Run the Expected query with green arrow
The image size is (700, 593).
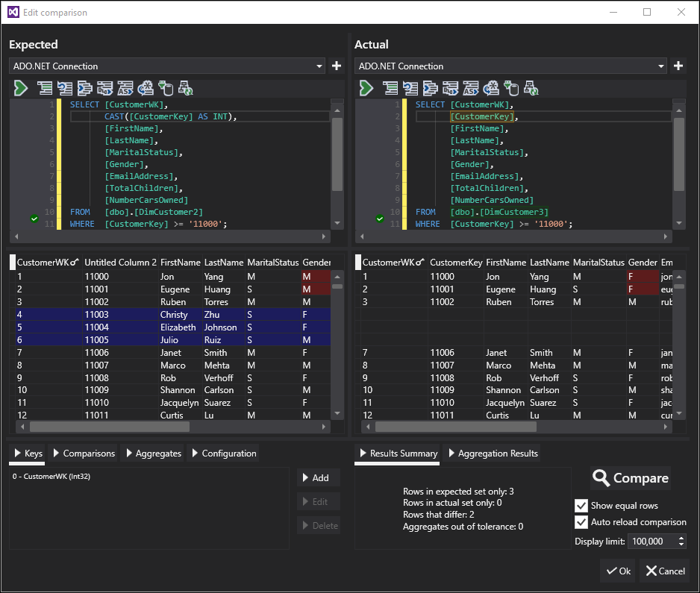[x=21, y=88]
